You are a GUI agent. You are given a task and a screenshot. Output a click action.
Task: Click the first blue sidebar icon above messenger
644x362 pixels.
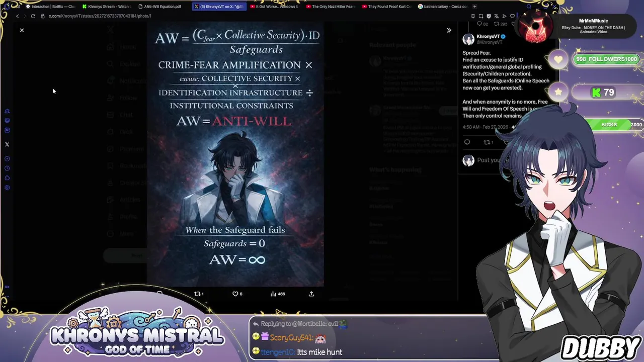[x=7, y=111]
